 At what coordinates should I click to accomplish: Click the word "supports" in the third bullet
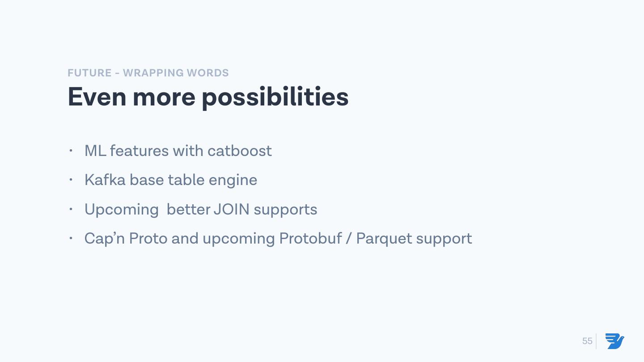(285, 210)
